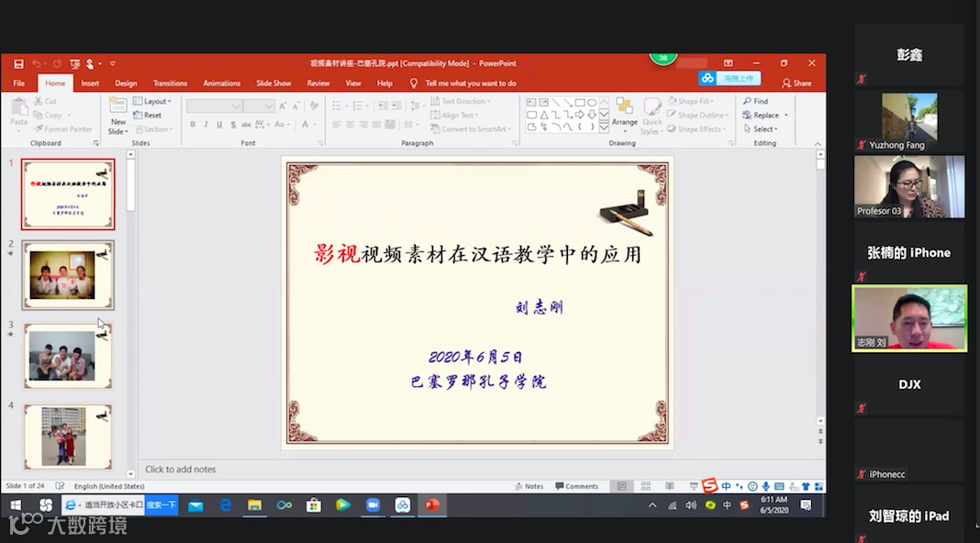The height and width of the screenshot is (543, 980).
Task: Toggle Italic formatting
Action: click(206, 125)
